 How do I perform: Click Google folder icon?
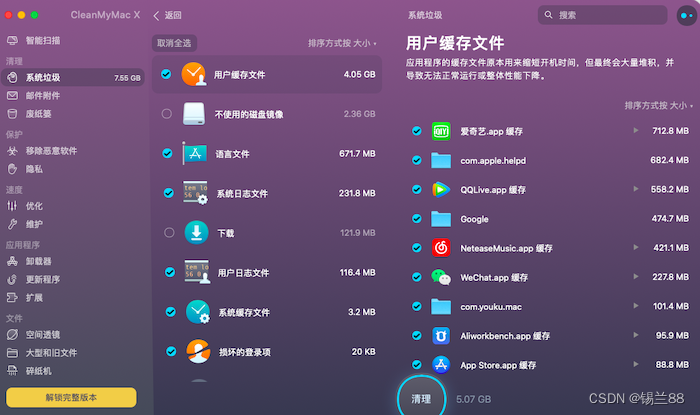[x=441, y=219]
